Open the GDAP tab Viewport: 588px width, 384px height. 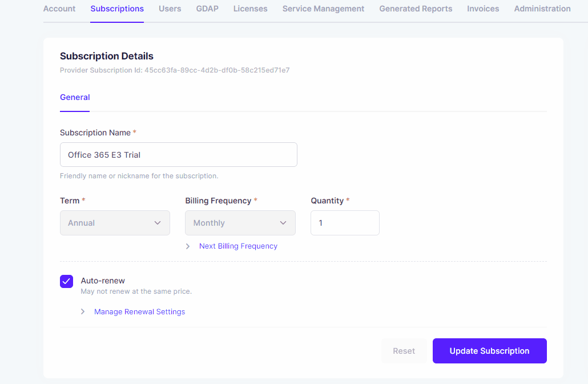[x=207, y=9]
